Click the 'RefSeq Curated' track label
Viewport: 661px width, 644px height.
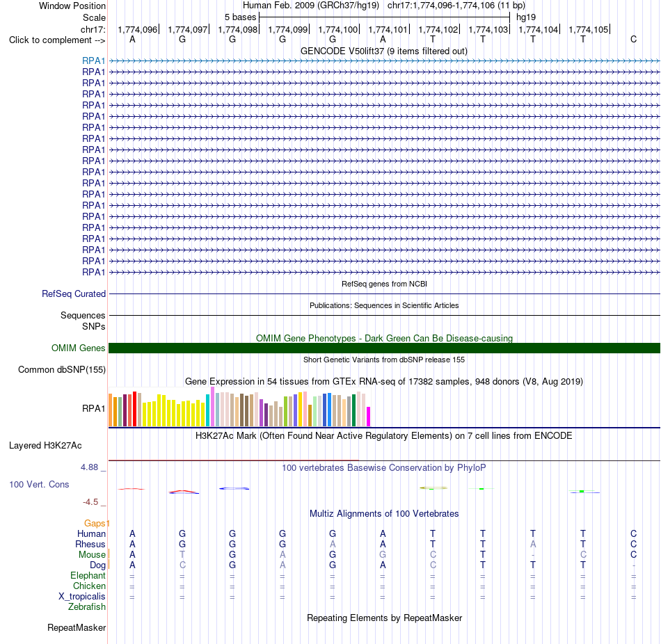coord(74,293)
